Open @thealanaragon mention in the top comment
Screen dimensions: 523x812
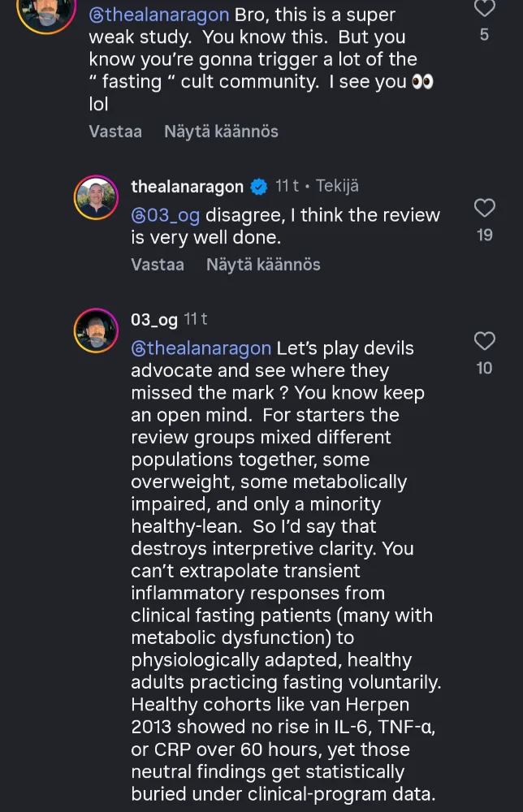point(159,15)
